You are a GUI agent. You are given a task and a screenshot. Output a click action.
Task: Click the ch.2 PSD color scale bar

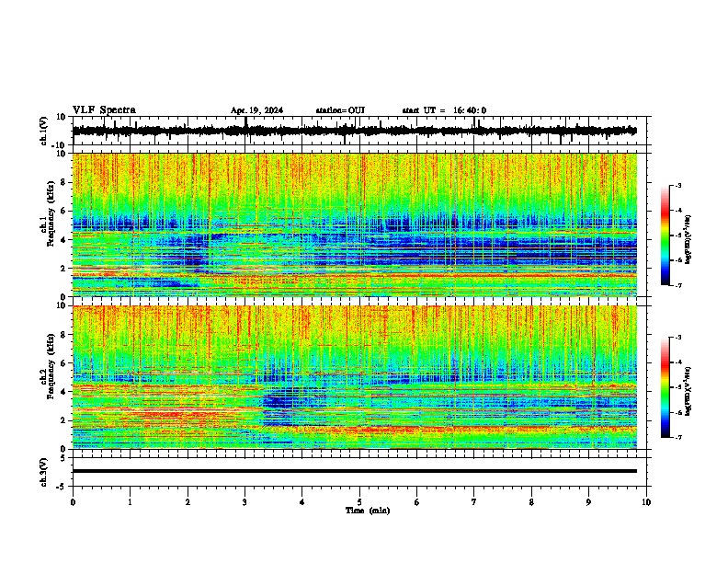tap(665, 387)
